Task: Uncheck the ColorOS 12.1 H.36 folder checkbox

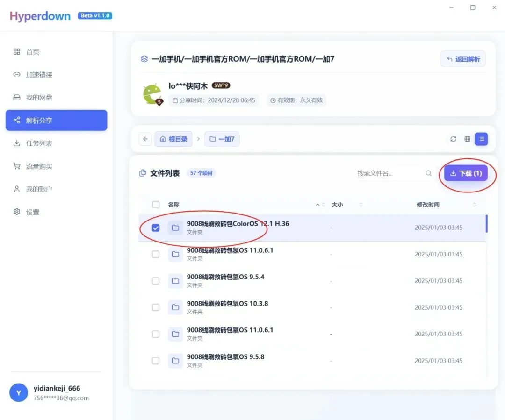Action: (156, 228)
